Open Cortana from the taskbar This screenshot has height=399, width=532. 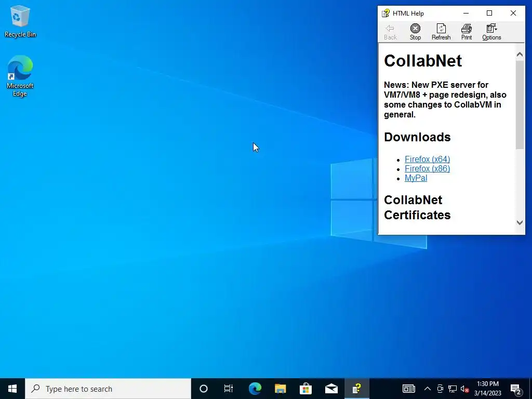[204, 389]
